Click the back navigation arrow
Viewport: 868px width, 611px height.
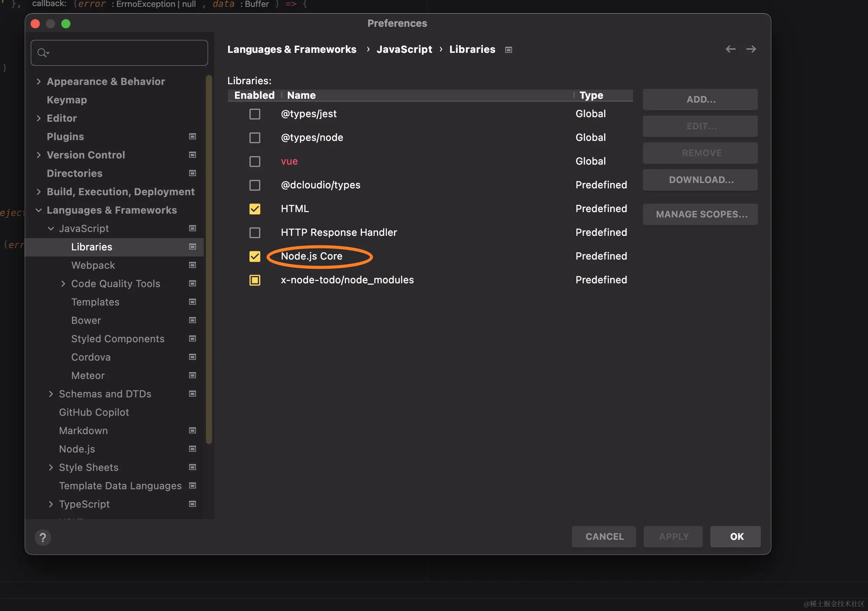coord(730,49)
